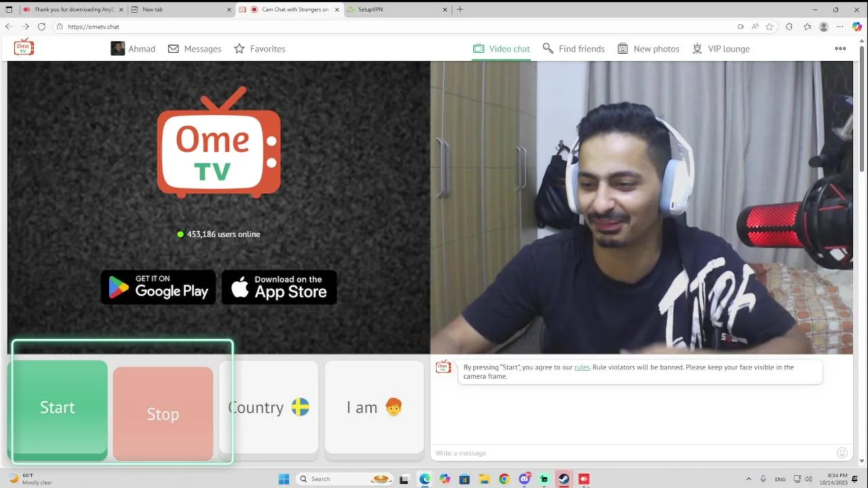868x488 pixels.
Task: Open Microsoft Store from the taskbar
Action: (x=465, y=479)
